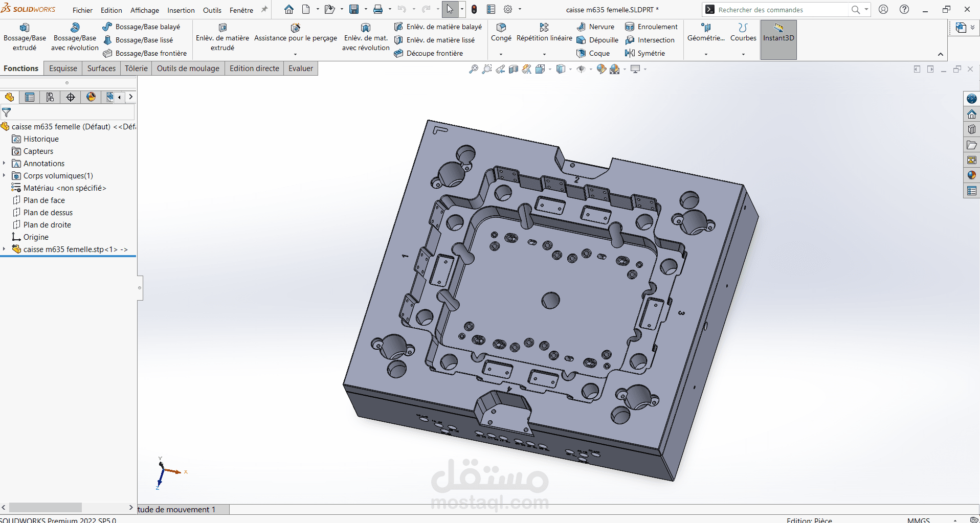Click Bossage/Base balayé button
Image resolution: width=980 pixels, height=523 pixels.
[x=142, y=27]
